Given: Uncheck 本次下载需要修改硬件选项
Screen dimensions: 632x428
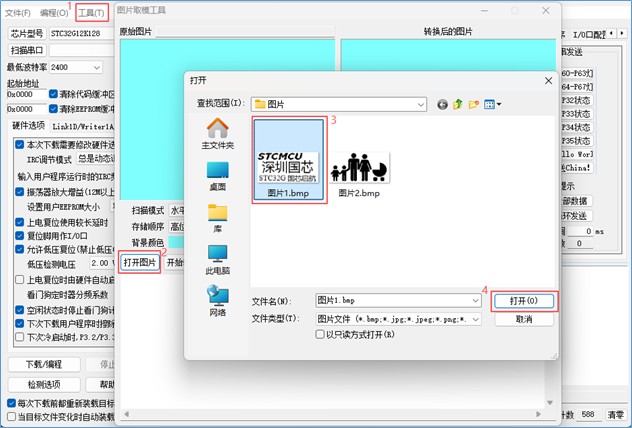Looking at the screenshot, I should click(19, 145).
